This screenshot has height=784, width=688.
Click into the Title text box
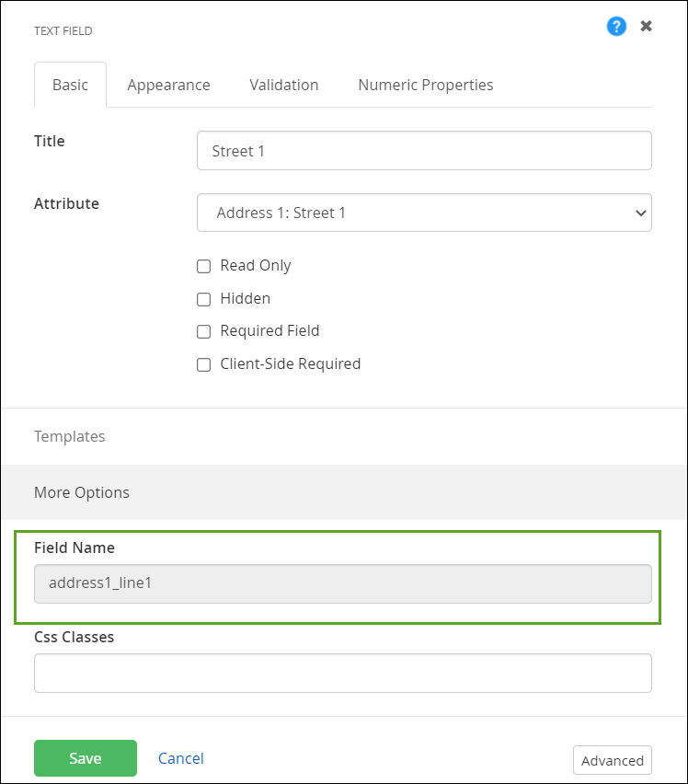[424, 151]
